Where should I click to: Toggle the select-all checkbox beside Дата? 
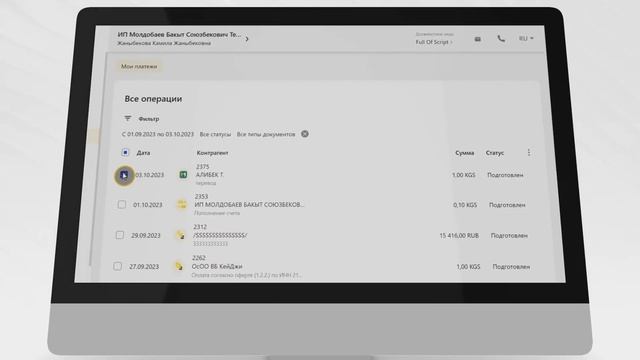125,152
